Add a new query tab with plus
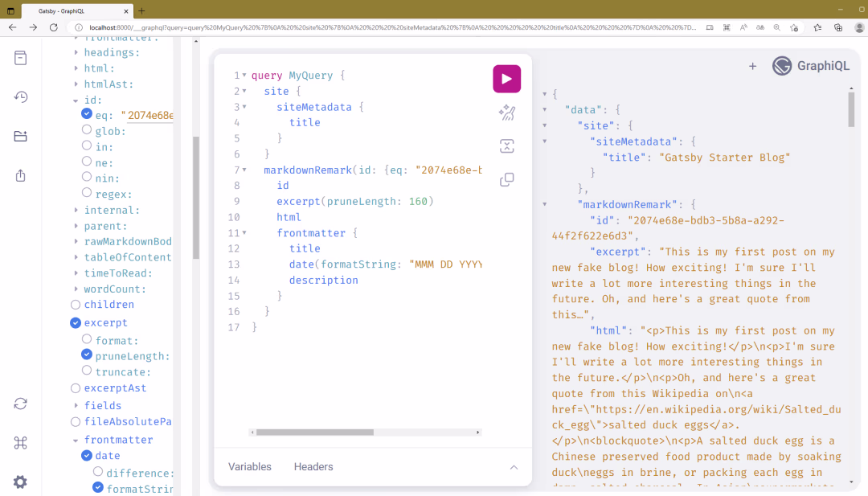The image size is (868, 496). [752, 67]
